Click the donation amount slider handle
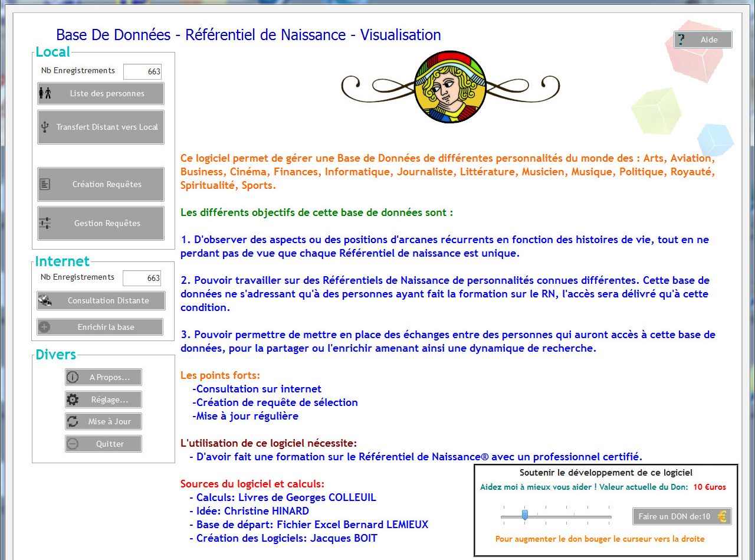Image resolution: width=755 pixels, height=560 pixels. 525,515
